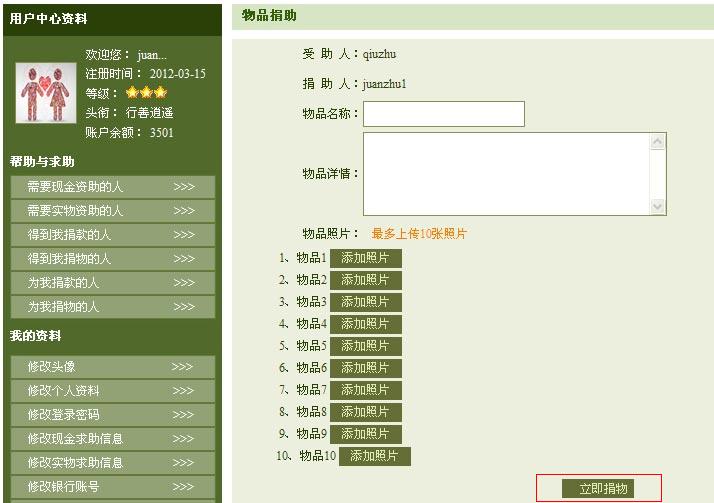Click the user avatar thumbnail
Image resolution: width=714 pixels, height=503 pixels.
[x=46, y=93]
